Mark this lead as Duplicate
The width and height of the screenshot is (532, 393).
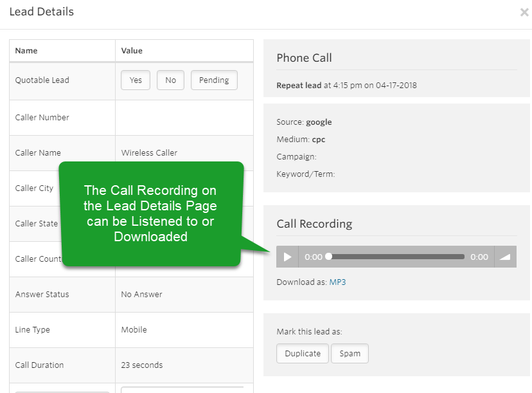pos(303,354)
